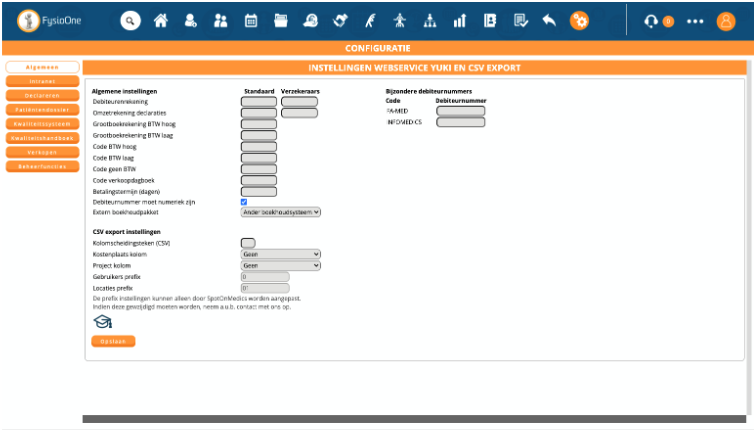
Task: Open the calendar icon in top bar
Action: coord(251,21)
